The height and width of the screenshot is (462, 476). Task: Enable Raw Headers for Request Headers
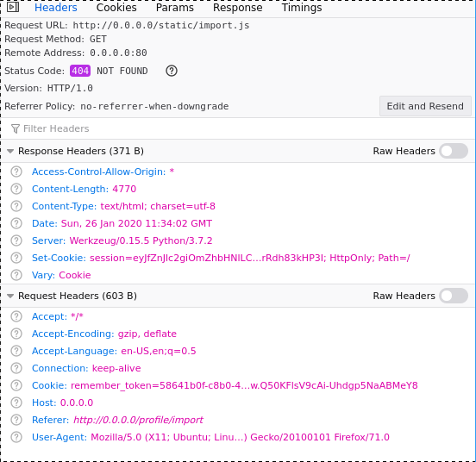tap(454, 296)
